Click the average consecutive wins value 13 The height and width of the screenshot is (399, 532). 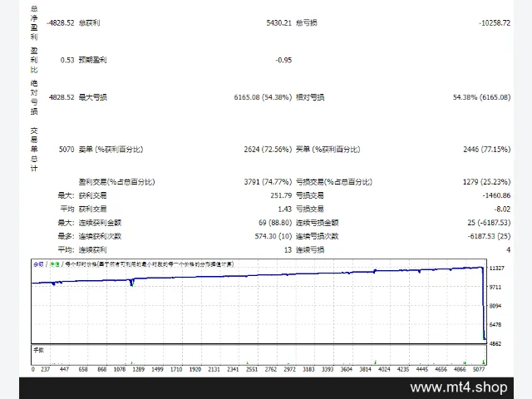[288, 249]
